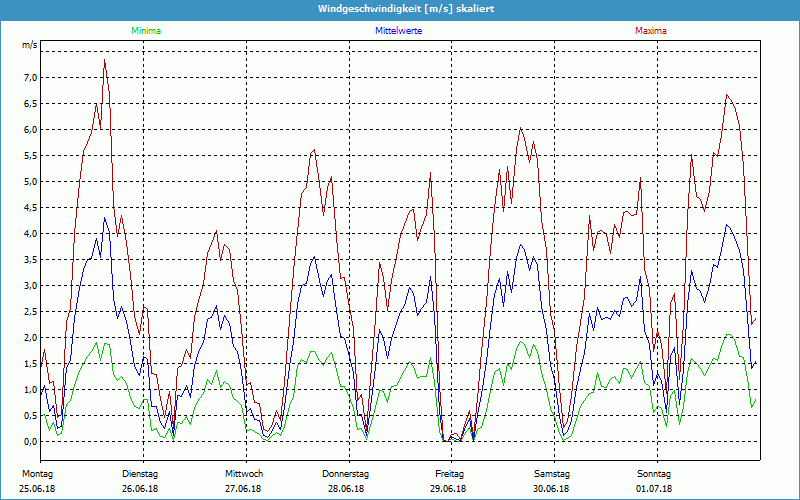Click the 27.06.18 date label

tap(243, 489)
